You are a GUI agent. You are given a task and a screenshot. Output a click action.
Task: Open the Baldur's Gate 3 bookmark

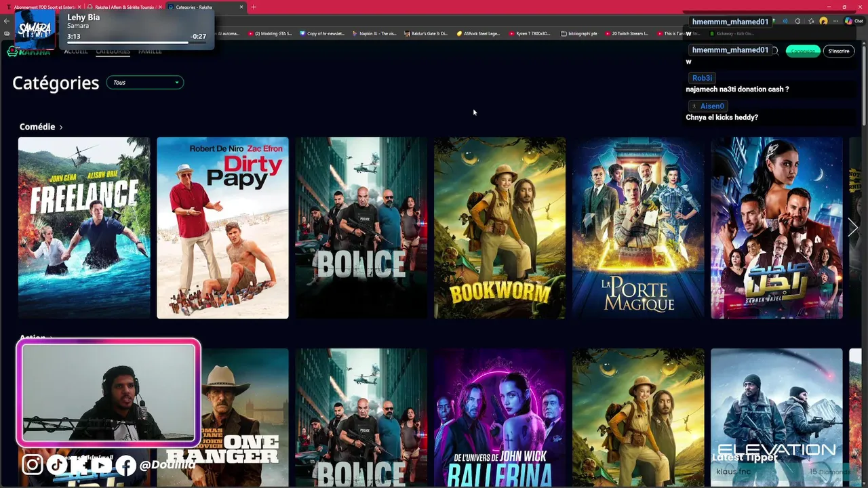pyautogui.click(x=425, y=33)
